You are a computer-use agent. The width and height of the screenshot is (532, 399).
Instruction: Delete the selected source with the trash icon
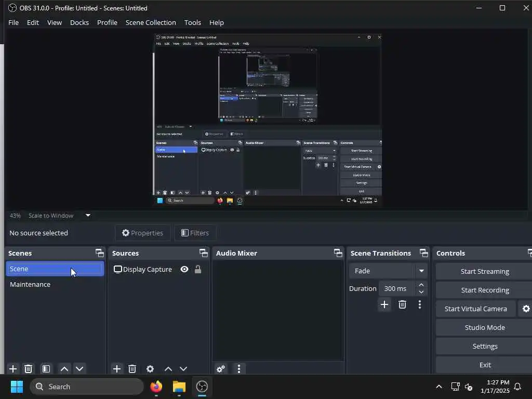[132, 369]
